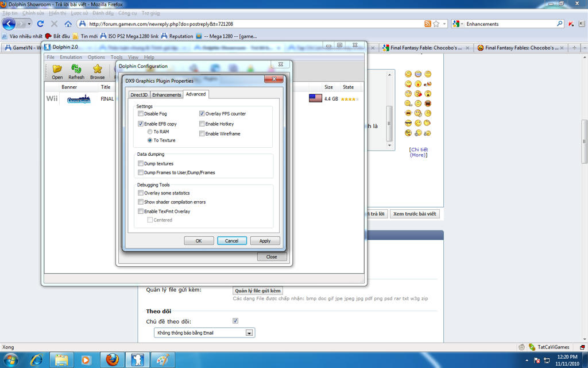Open the Windows Start orb
Image resolution: width=588 pixels, height=368 pixels.
10,360
